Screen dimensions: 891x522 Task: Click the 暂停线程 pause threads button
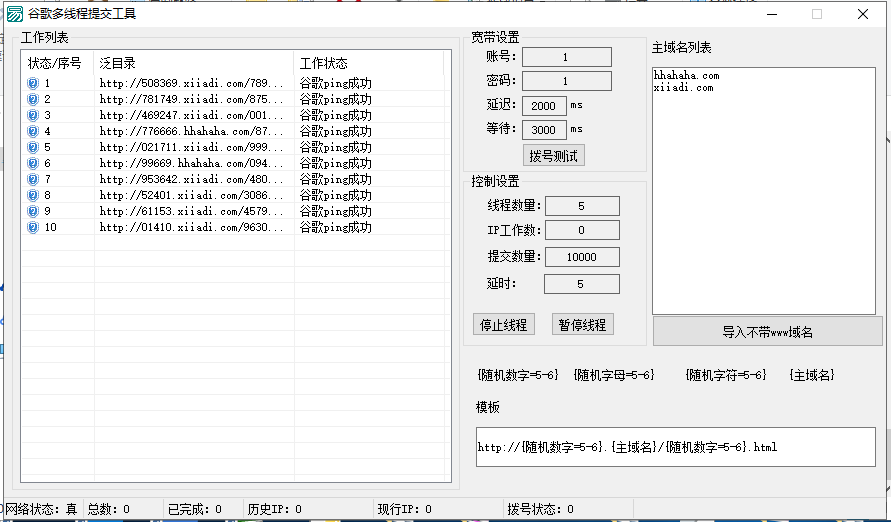[582, 325]
